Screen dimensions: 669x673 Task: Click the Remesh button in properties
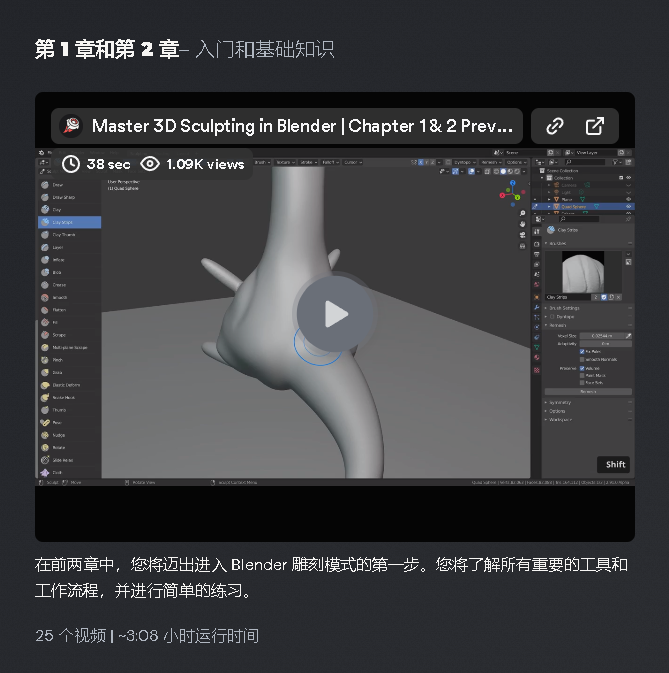588,391
